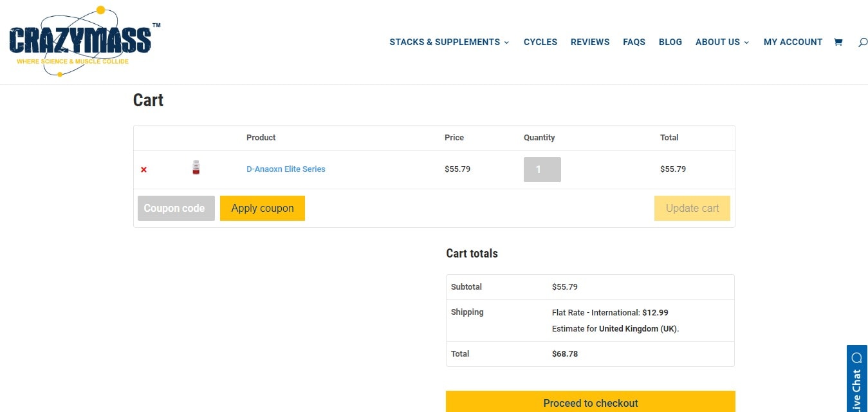The height and width of the screenshot is (412, 868).
Task: Click the Subtotal value $55.79
Action: click(x=565, y=286)
